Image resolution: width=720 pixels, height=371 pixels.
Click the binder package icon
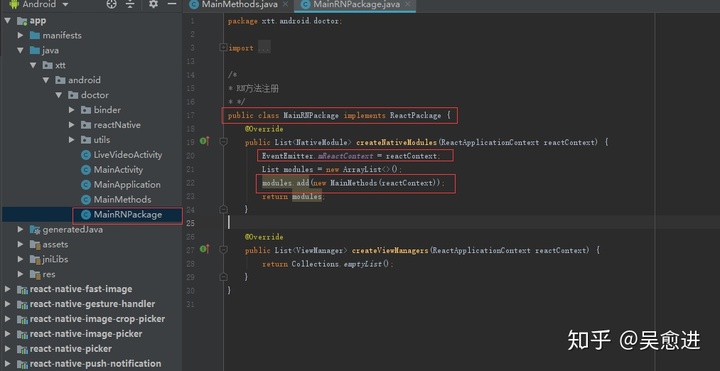click(86, 110)
